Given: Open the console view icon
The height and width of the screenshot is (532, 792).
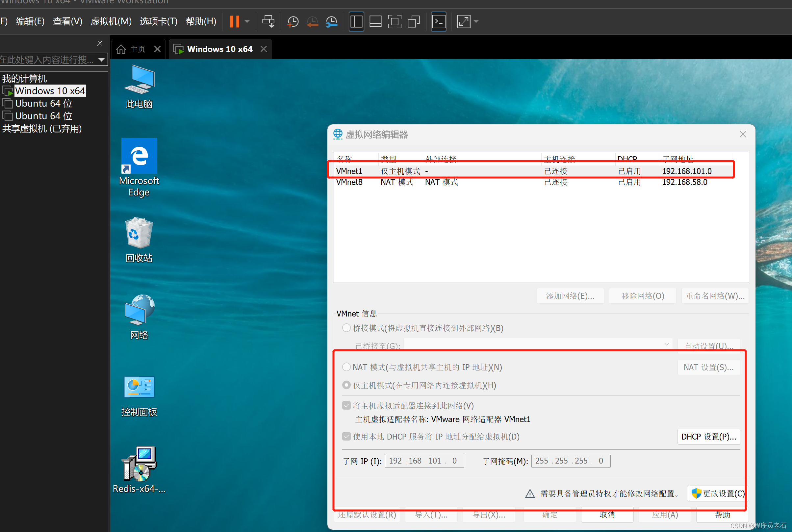Looking at the screenshot, I should point(439,21).
